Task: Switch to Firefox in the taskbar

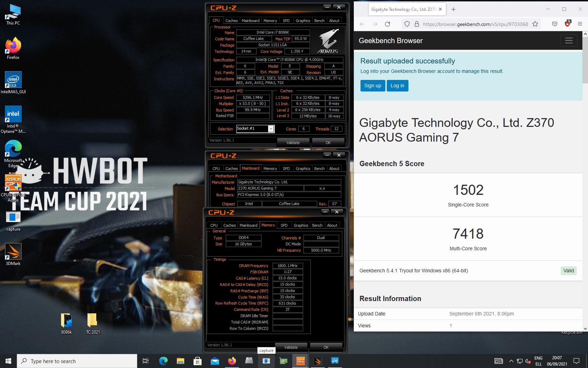Action: (232, 361)
